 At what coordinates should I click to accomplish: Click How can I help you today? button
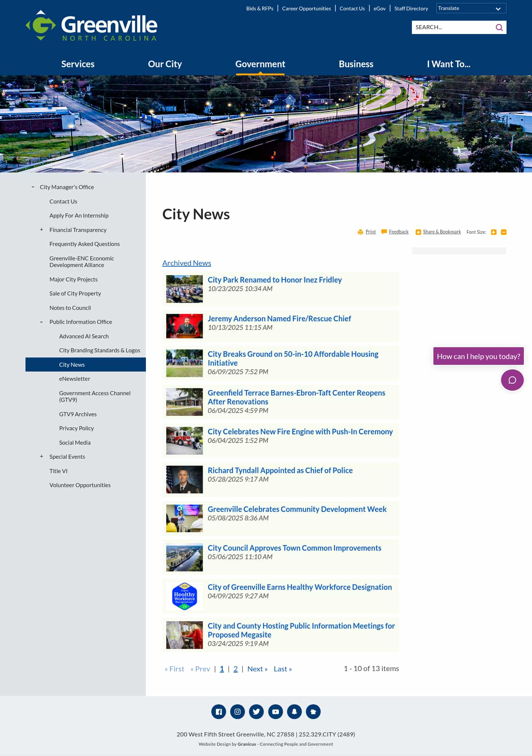coord(478,356)
